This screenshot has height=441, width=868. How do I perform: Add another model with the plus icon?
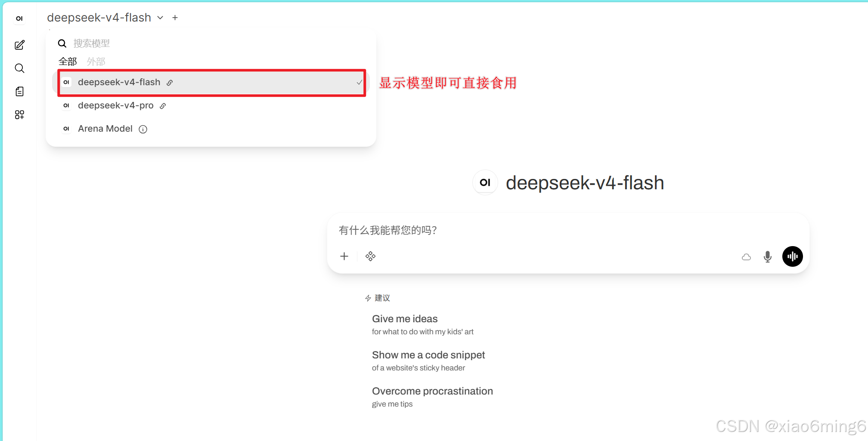(175, 18)
